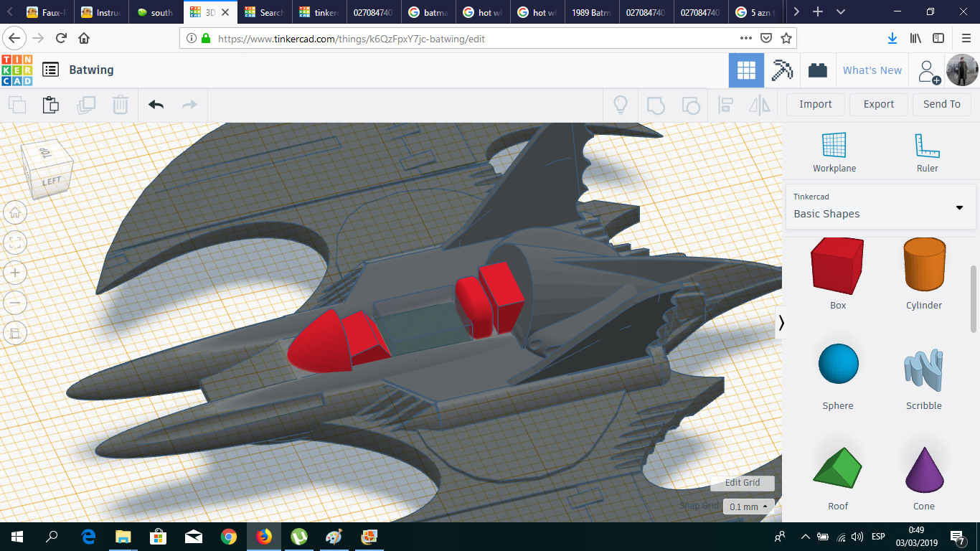Click the Group shapes tool
Viewport: 980px width, 551px height.
click(x=656, y=105)
